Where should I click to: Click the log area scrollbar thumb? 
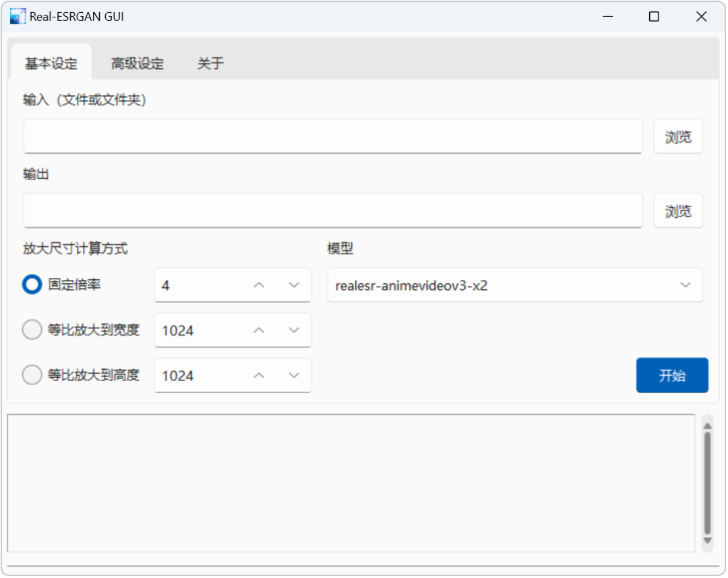707,483
